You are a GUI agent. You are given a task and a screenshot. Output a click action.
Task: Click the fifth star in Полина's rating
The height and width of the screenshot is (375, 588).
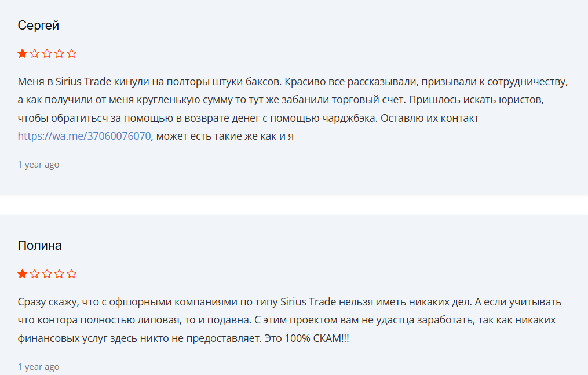pyautogui.click(x=72, y=273)
